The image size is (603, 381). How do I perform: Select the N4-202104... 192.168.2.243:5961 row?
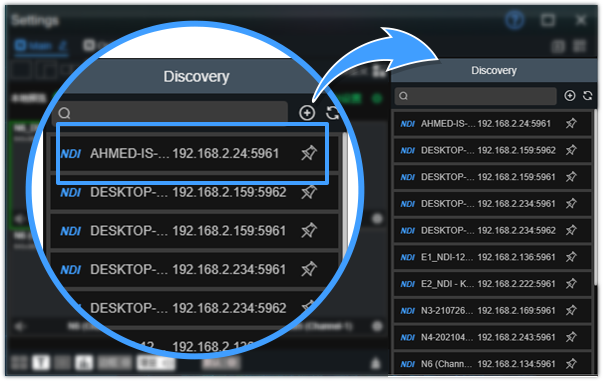pyautogui.click(x=492, y=337)
